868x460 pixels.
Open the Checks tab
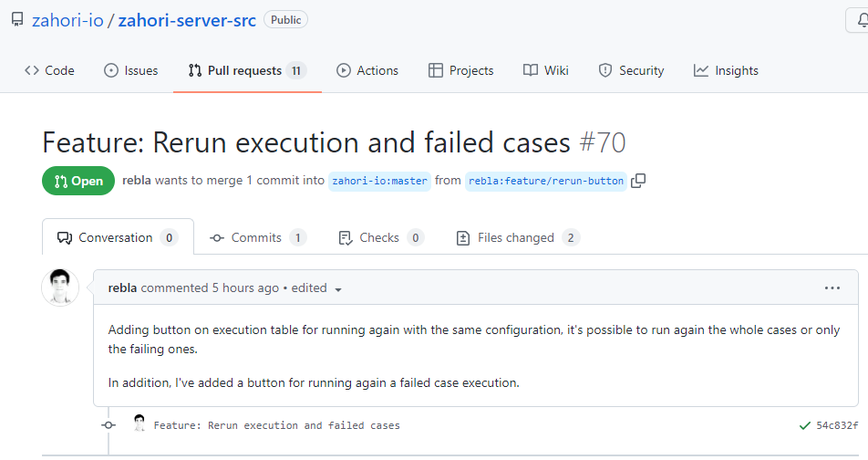coord(381,238)
